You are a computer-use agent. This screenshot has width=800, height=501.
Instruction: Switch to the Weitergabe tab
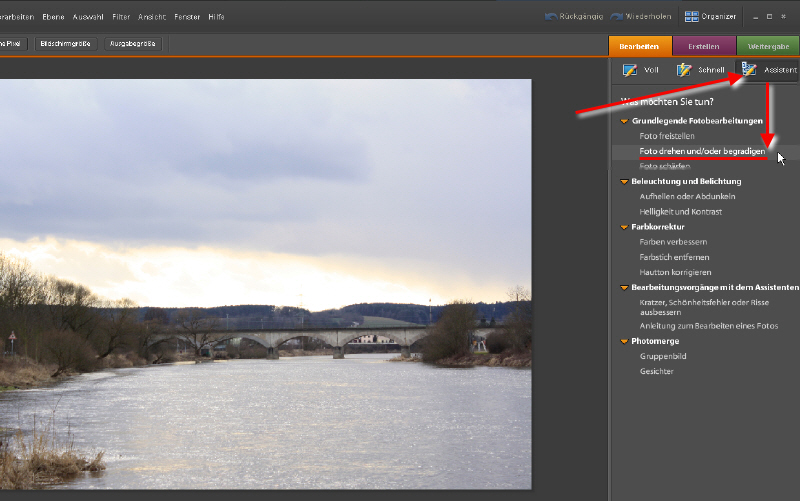point(768,46)
